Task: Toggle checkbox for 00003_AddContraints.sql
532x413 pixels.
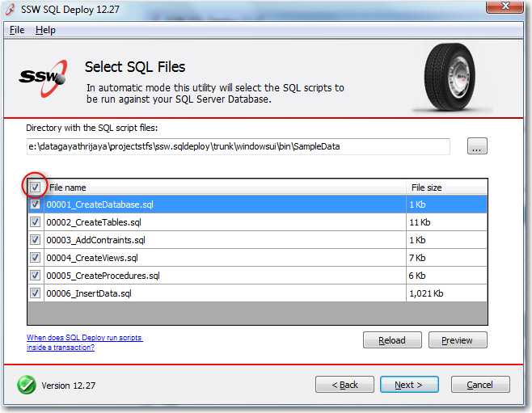Action: click(35, 240)
